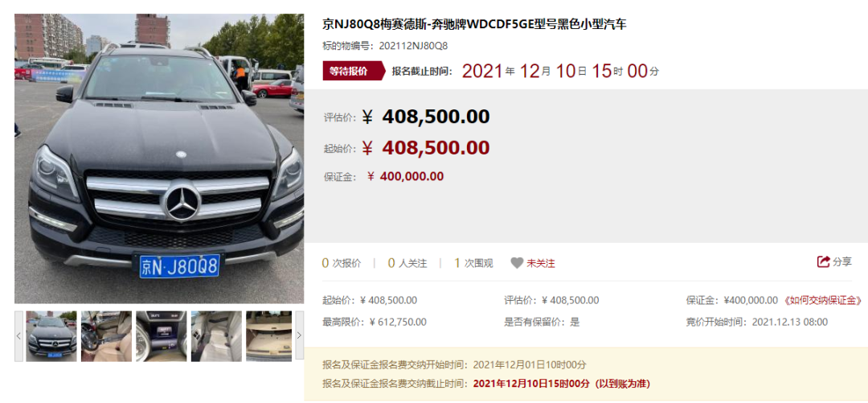Screen dimensions: 868x403
Task: Click the 0 人关注 followers count
Action: (x=407, y=263)
